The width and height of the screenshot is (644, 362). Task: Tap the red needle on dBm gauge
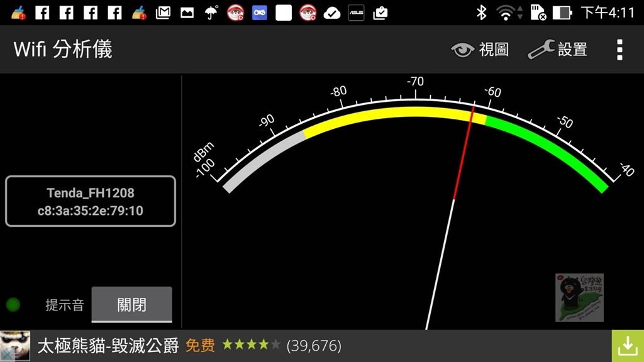[464, 153]
